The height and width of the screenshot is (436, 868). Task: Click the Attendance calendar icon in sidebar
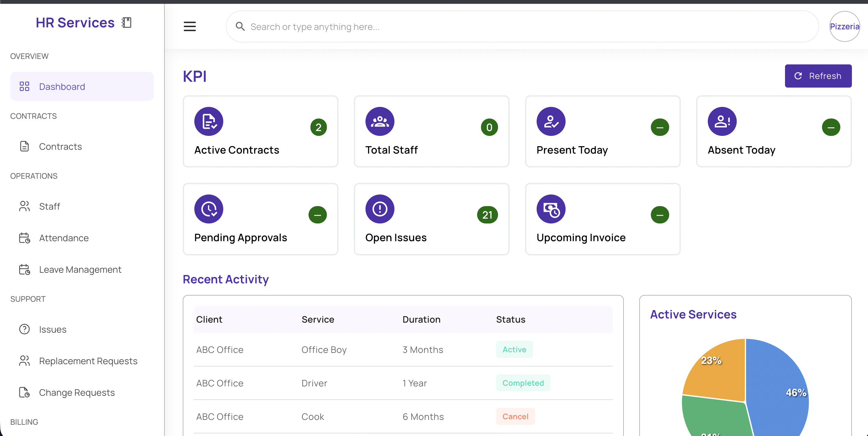pos(24,238)
